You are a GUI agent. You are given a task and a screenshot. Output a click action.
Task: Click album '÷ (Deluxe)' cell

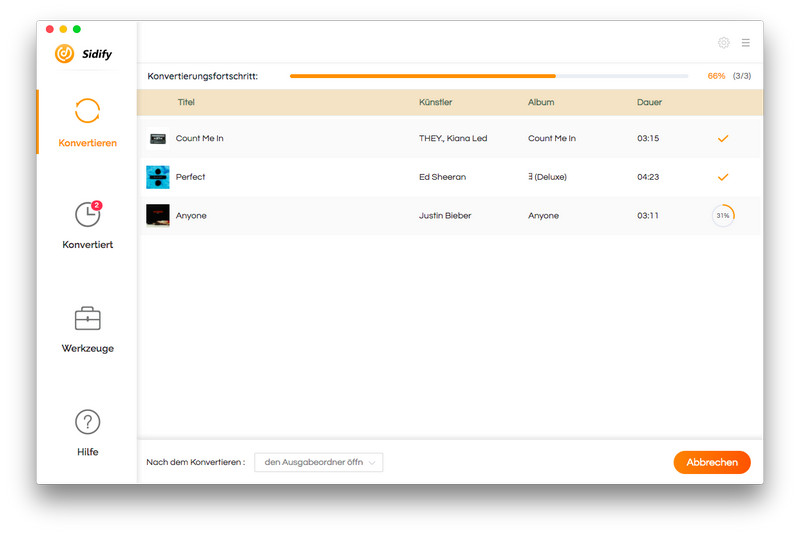(x=547, y=177)
